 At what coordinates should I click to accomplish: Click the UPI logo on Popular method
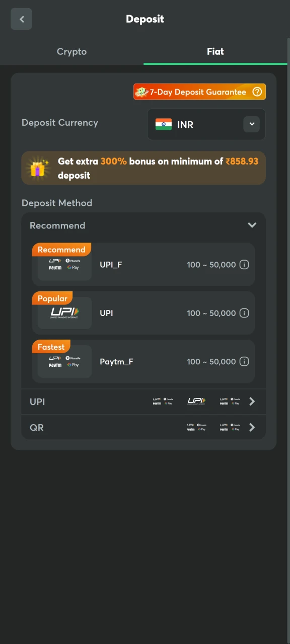[64, 313]
